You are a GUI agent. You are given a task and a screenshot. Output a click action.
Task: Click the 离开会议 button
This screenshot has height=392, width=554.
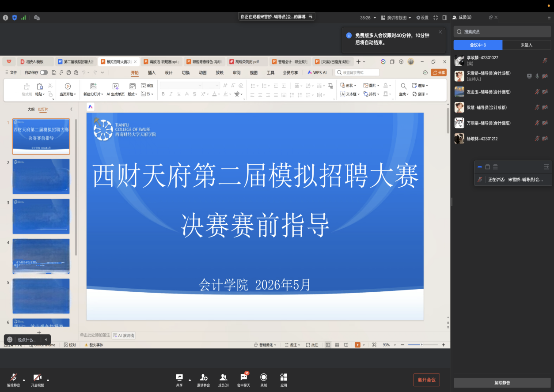[x=426, y=380]
